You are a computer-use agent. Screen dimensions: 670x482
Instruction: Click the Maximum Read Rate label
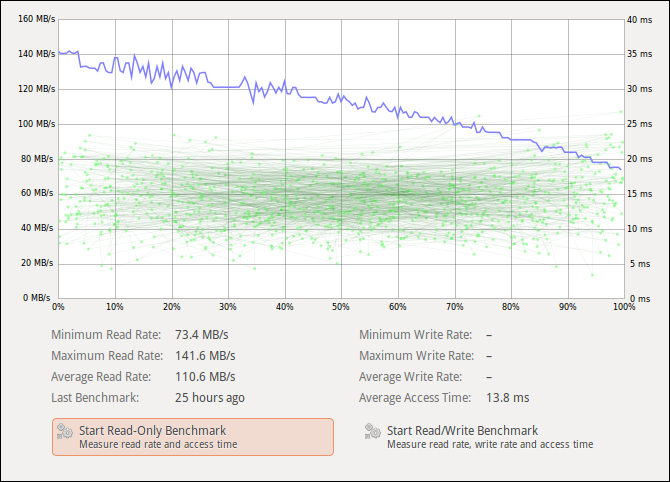point(107,356)
